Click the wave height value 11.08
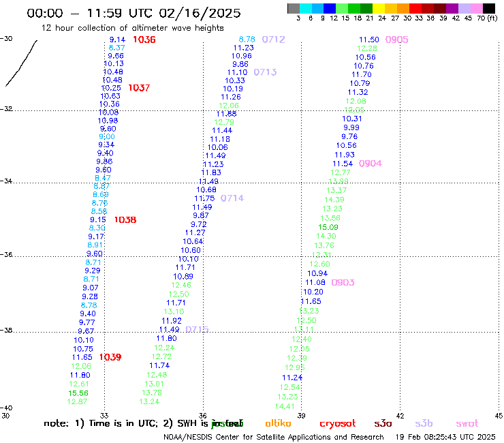 [315, 282]
